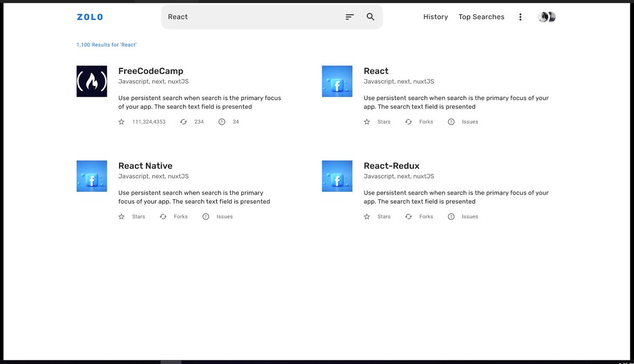Click 'Stars' label in React-Redux card
This screenshot has width=634, height=364.
384,217
